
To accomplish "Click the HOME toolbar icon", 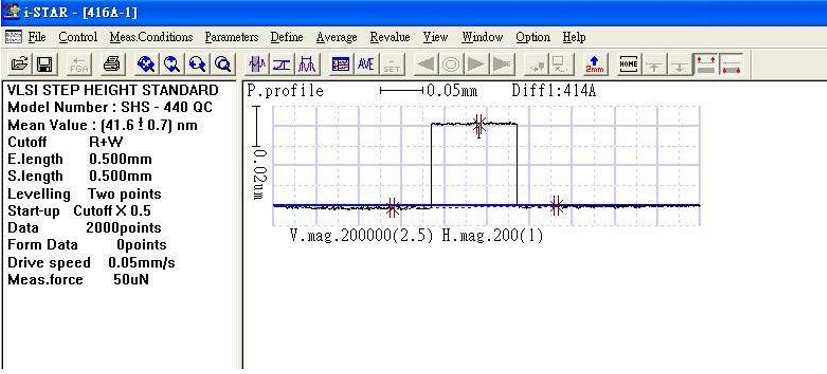I will [x=628, y=64].
